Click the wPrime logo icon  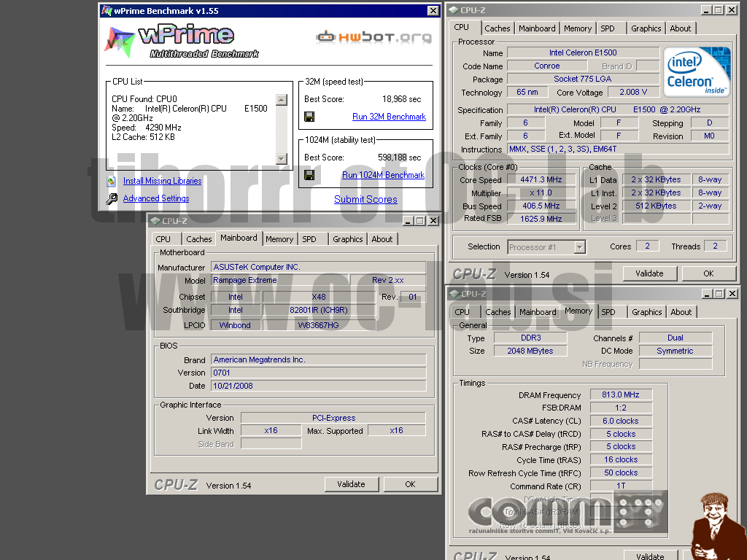119,42
